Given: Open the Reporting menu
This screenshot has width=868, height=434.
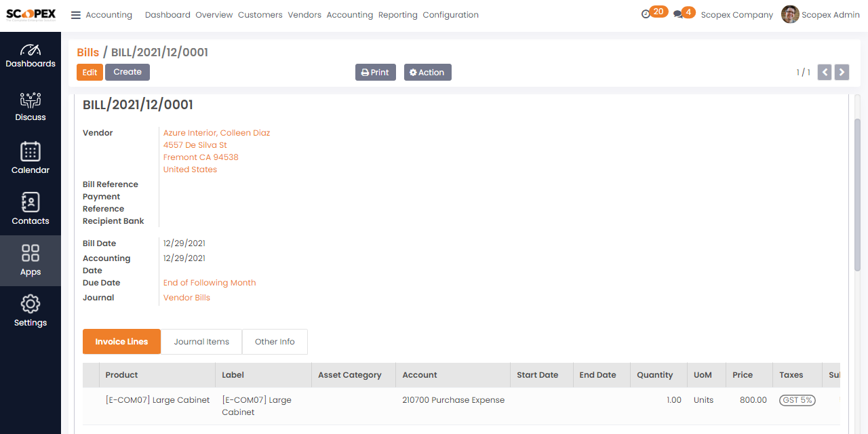Looking at the screenshot, I should pyautogui.click(x=398, y=15).
